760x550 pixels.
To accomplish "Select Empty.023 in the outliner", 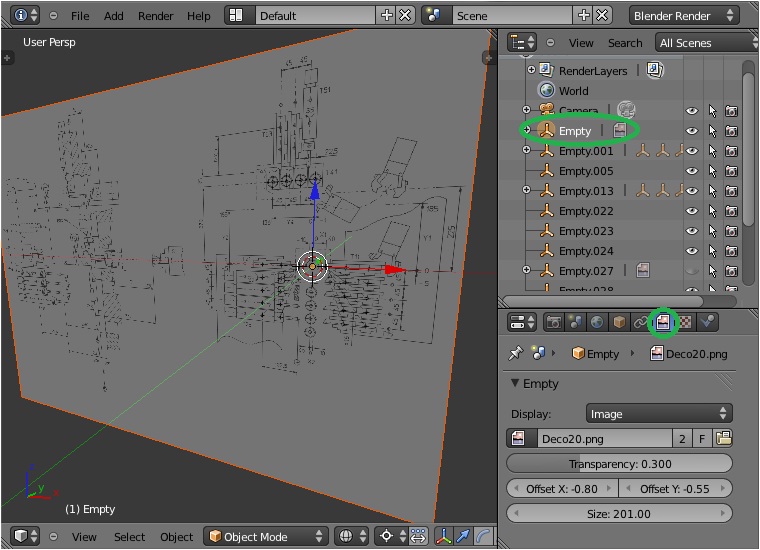I will coord(586,231).
